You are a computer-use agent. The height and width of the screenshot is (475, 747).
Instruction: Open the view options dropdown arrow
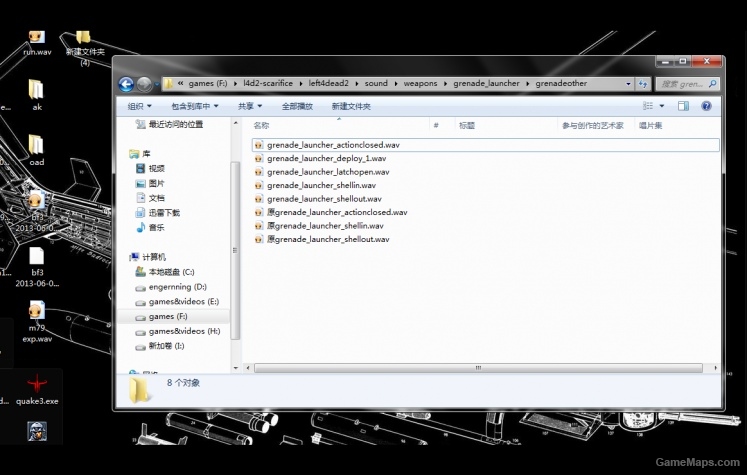click(x=662, y=106)
